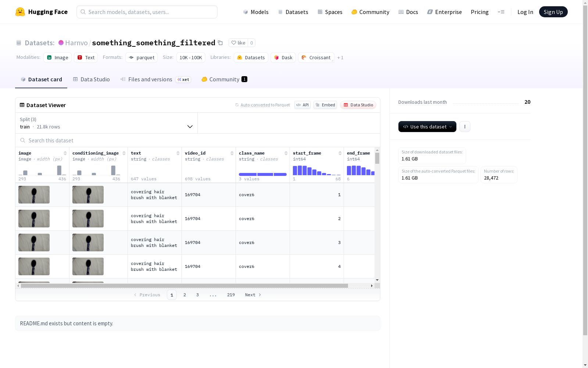Screen dimensions: 588x368
Task: Open the Pricing page
Action: pyautogui.click(x=480, y=12)
